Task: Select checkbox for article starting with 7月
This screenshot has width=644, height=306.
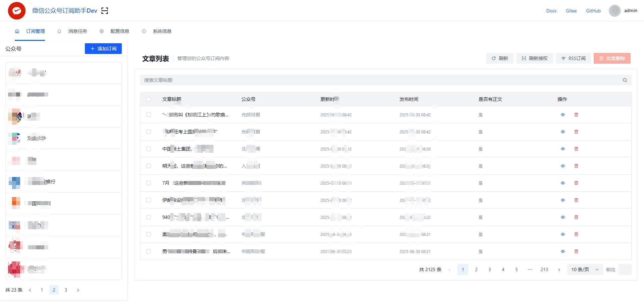Action: [149, 183]
